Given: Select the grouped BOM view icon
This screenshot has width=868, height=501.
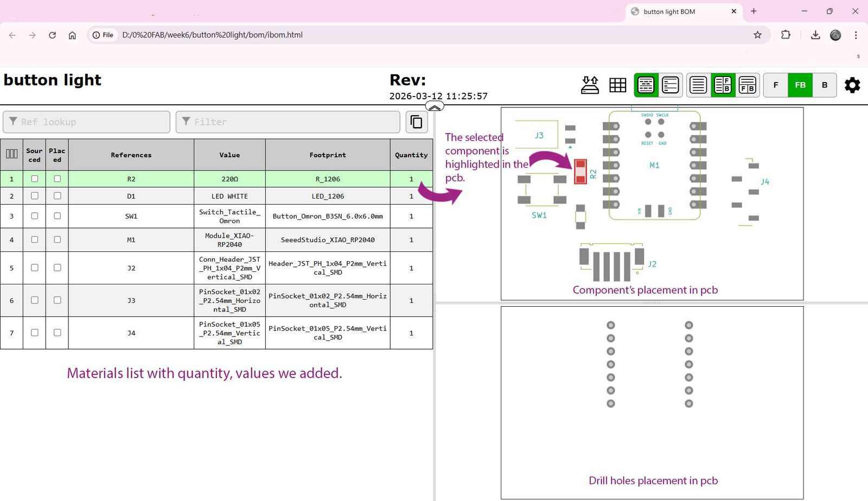Looking at the screenshot, I should coord(646,85).
